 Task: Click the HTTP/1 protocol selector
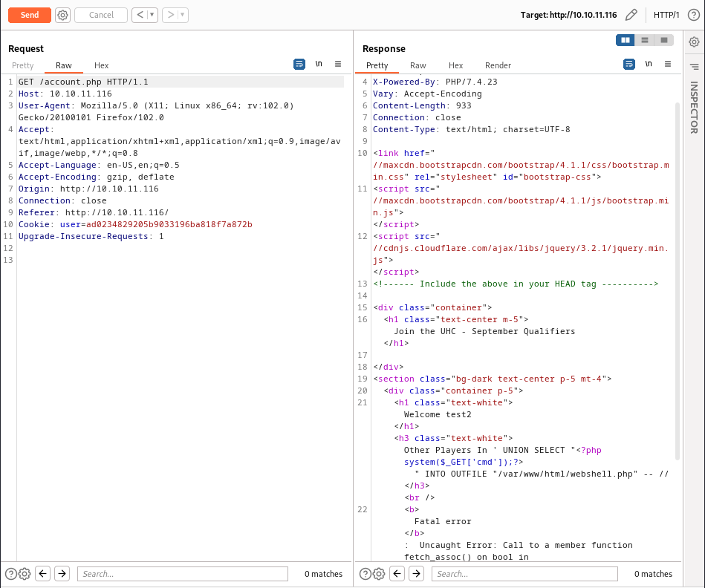tap(666, 15)
